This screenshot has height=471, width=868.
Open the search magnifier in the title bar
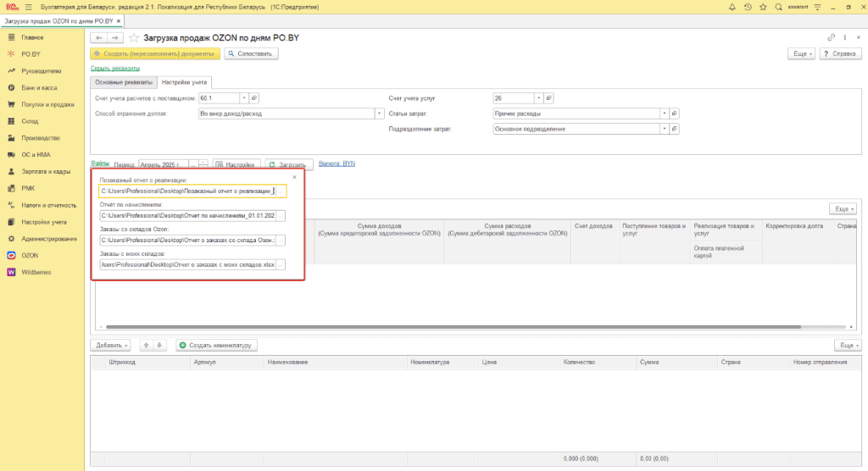pos(778,7)
